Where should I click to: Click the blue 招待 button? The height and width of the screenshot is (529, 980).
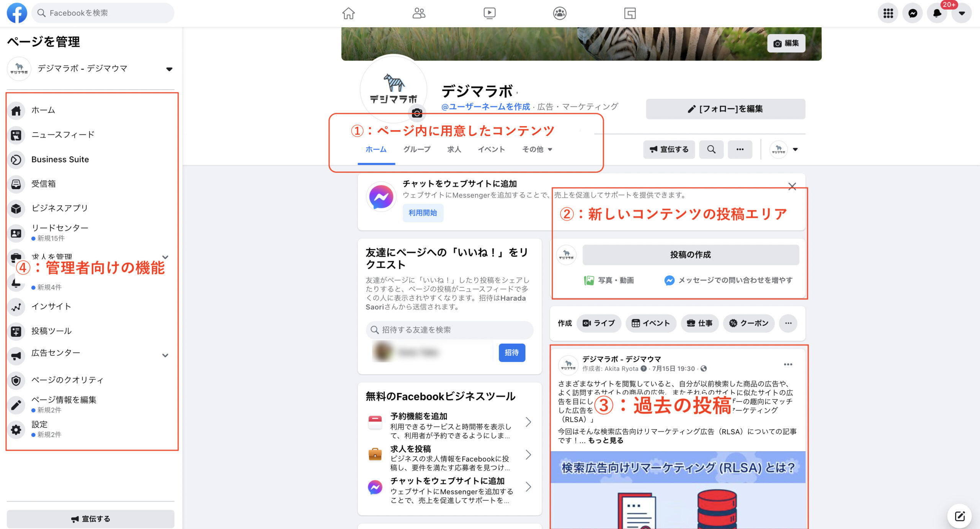coord(512,353)
